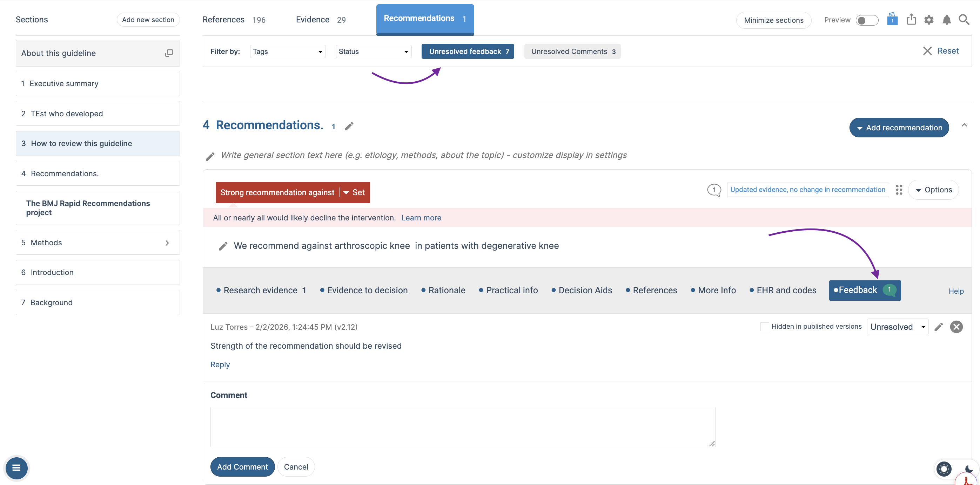Open the voting ballot box icon
Screen dimensions: 980x485
(892, 19)
